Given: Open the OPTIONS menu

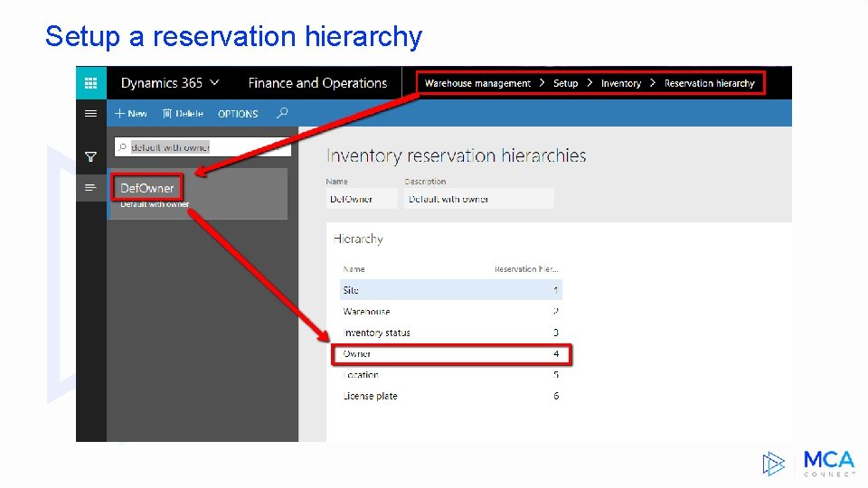Looking at the screenshot, I should click(x=238, y=114).
